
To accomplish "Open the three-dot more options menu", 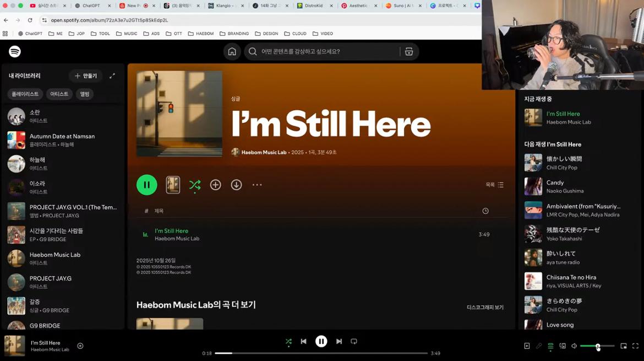I will pyautogui.click(x=257, y=185).
